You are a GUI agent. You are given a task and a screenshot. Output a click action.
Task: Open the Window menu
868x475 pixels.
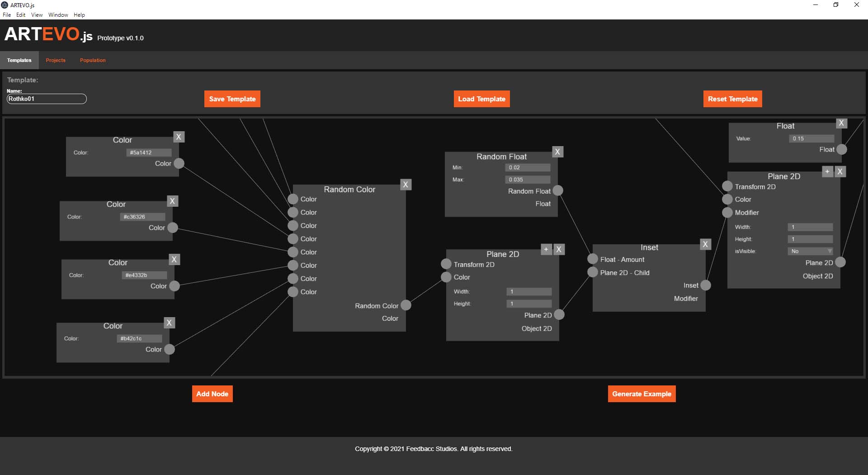pyautogui.click(x=58, y=15)
